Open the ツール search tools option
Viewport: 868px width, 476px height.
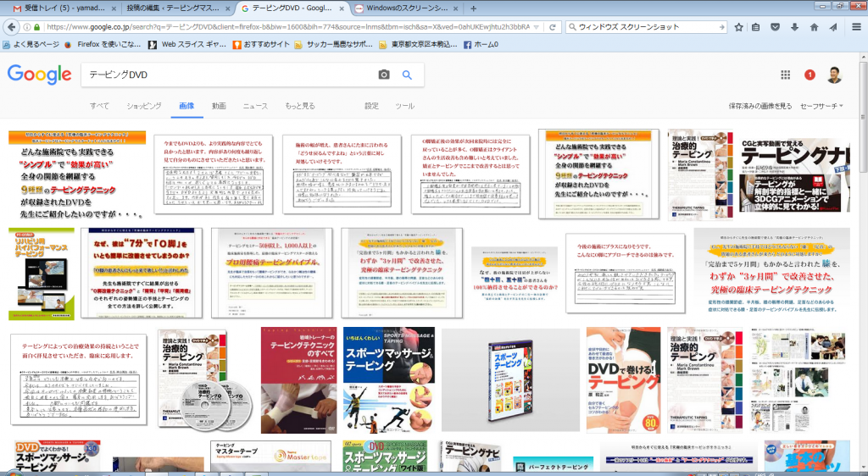click(x=404, y=106)
